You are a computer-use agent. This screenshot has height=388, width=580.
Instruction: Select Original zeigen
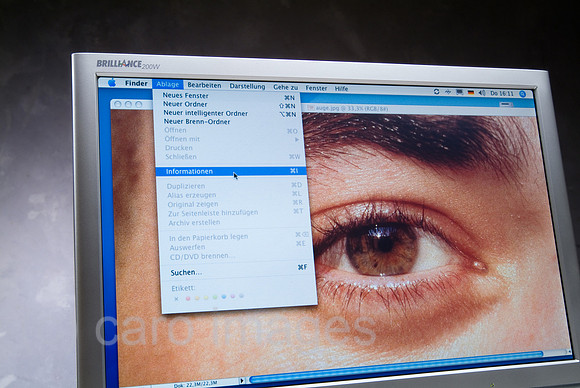[x=233, y=204]
